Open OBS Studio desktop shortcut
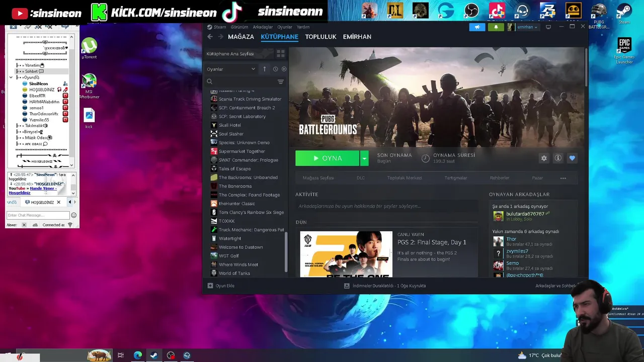This screenshot has height=362, width=644. coord(471,11)
